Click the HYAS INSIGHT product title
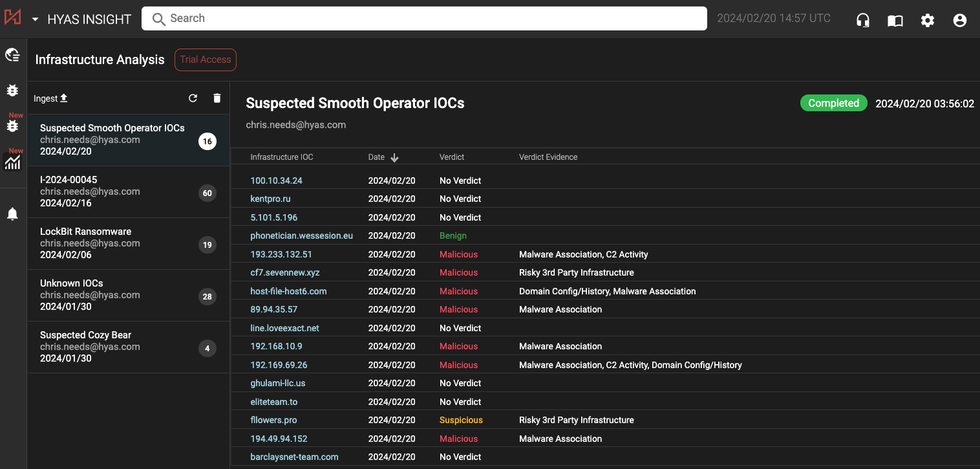 pyautogui.click(x=89, y=19)
